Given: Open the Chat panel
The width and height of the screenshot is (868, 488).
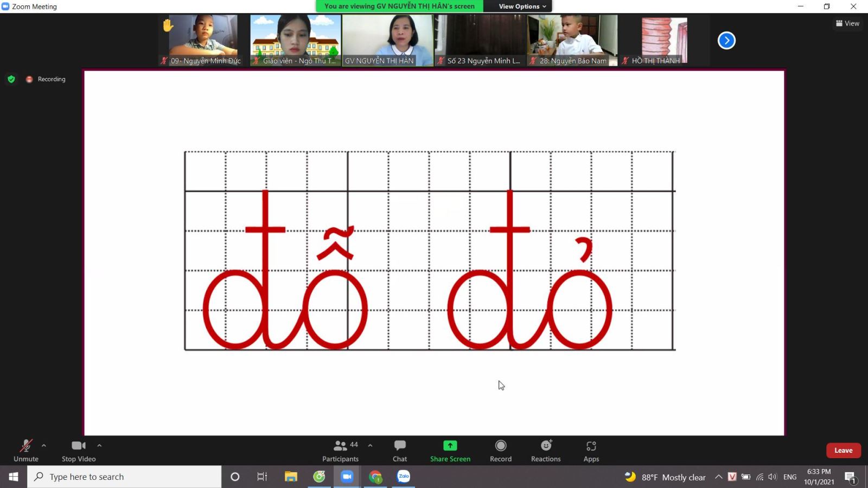Looking at the screenshot, I should (400, 450).
